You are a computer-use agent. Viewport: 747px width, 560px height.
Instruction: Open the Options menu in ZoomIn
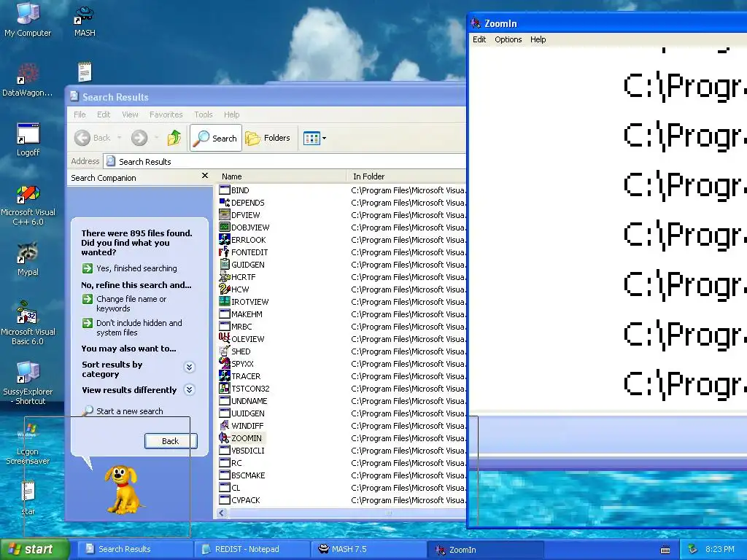point(508,39)
